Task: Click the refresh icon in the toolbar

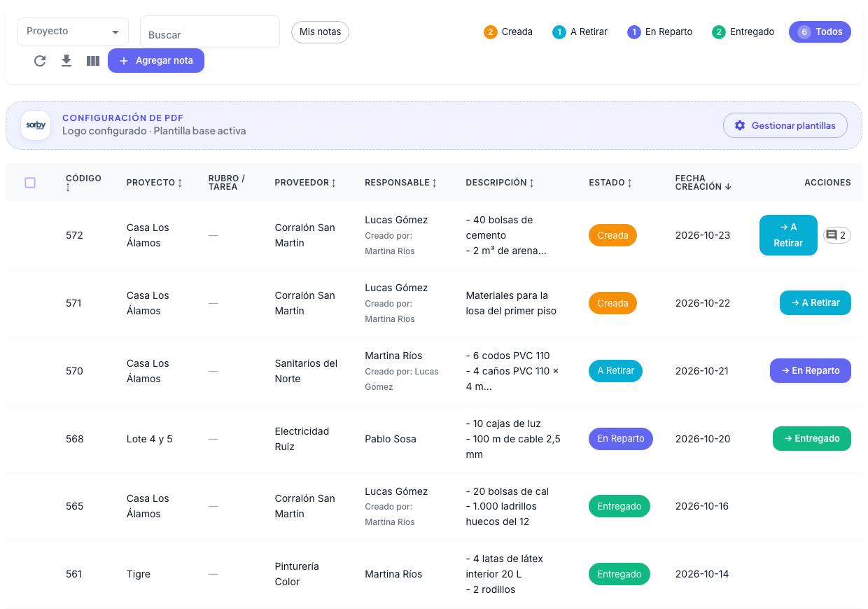Action: (x=40, y=61)
